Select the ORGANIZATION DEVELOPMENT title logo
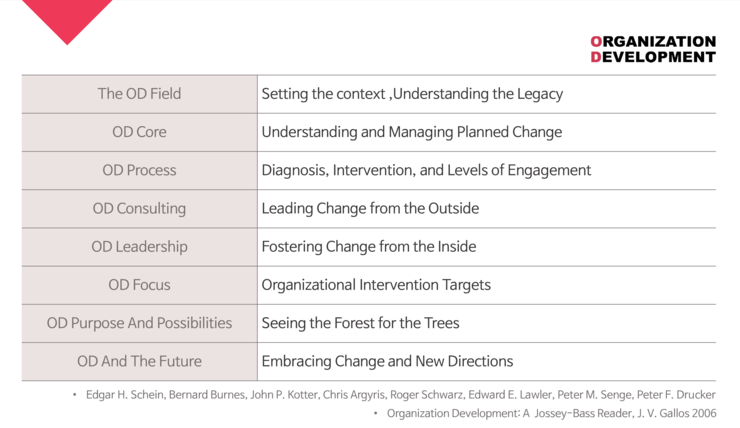The image size is (740, 428). (x=653, y=49)
